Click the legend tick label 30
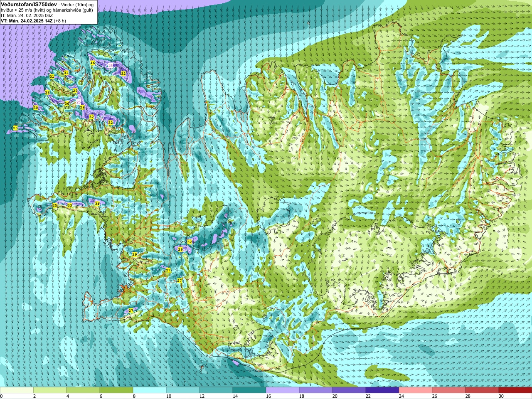 pyautogui.click(x=501, y=396)
